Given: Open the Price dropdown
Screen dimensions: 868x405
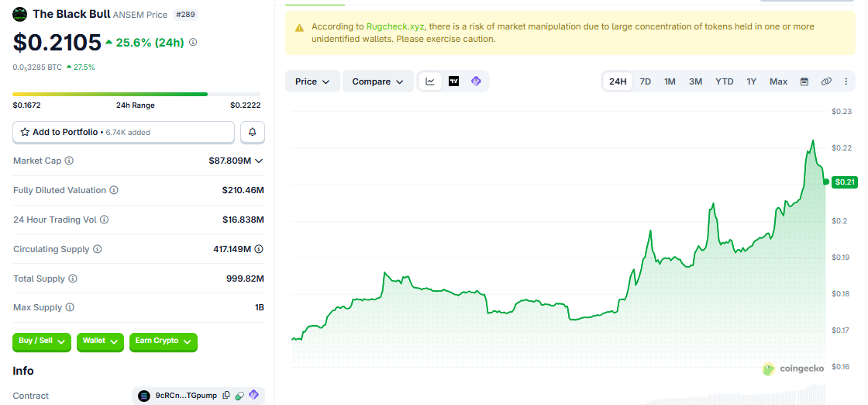Looking at the screenshot, I should point(312,81).
